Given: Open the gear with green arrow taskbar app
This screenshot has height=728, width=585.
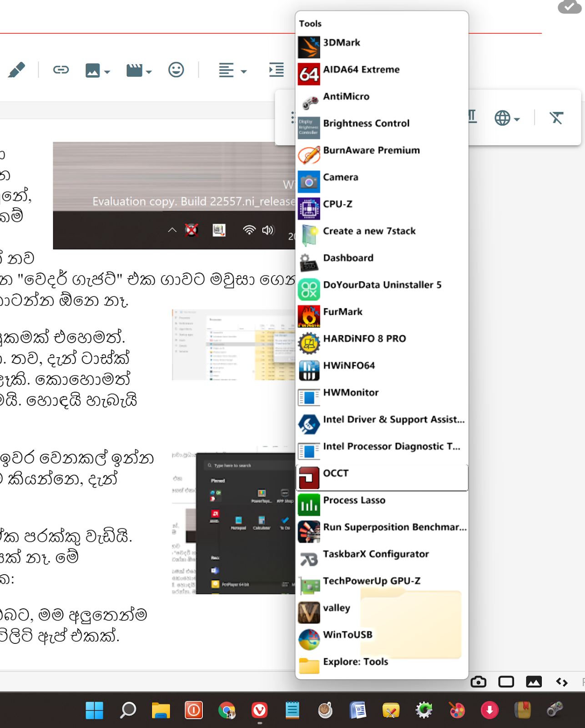Looking at the screenshot, I should point(424,710).
